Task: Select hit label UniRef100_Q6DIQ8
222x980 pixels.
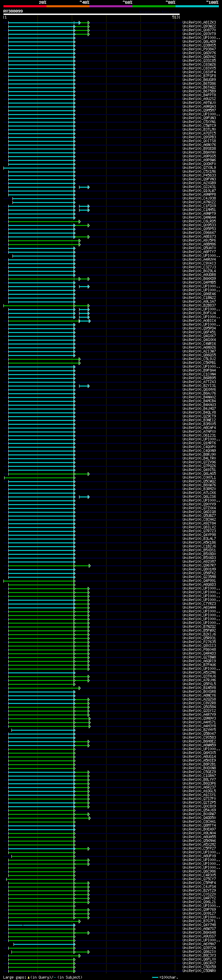Action: (199, 512)
